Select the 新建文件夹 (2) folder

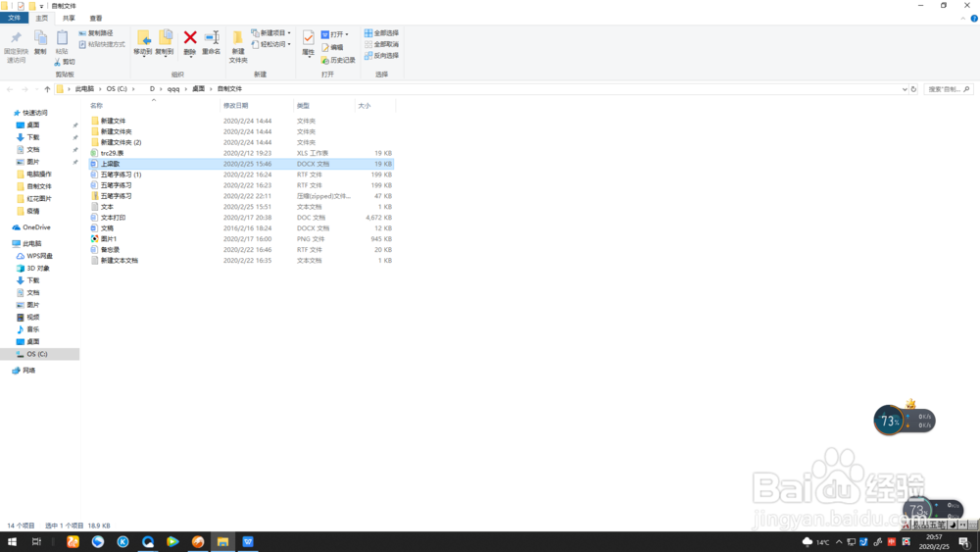tap(121, 142)
